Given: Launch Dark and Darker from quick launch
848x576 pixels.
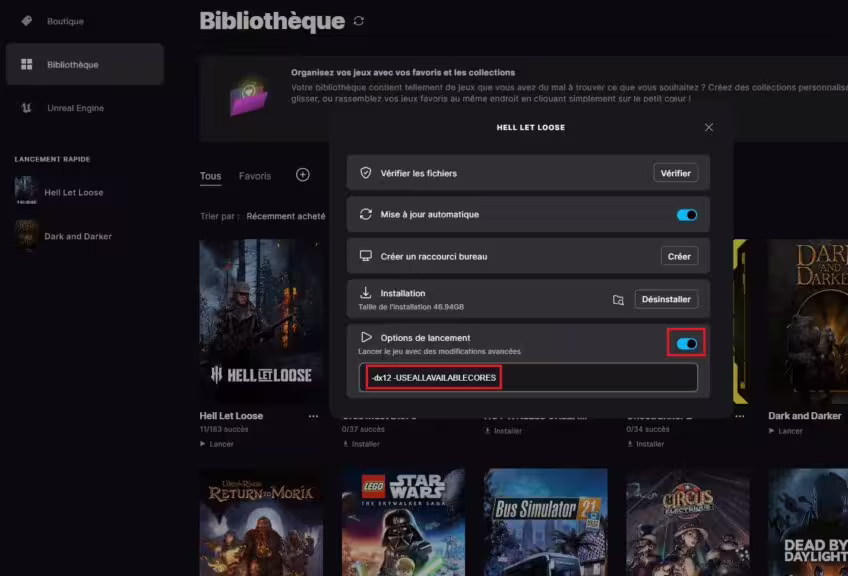Looking at the screenshot, I should point(78,236).
